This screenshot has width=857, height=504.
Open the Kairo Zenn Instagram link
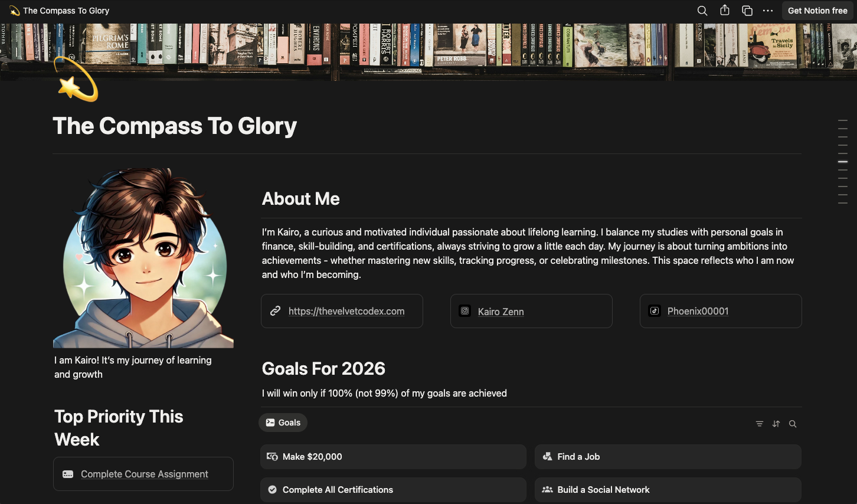click(x=501, y=312)
